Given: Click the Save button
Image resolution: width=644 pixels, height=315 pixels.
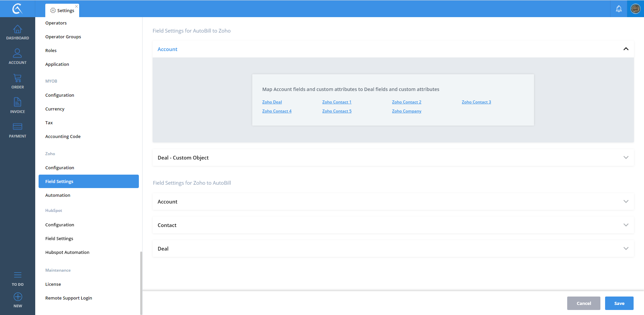Looking at the screenshot, I should coord(619,303).
